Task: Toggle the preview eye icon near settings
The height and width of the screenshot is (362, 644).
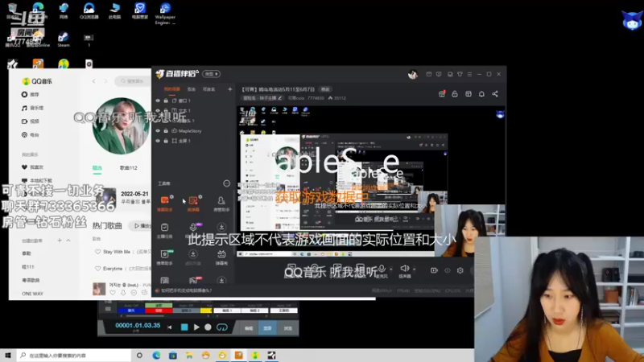Action: click(448, 270)
